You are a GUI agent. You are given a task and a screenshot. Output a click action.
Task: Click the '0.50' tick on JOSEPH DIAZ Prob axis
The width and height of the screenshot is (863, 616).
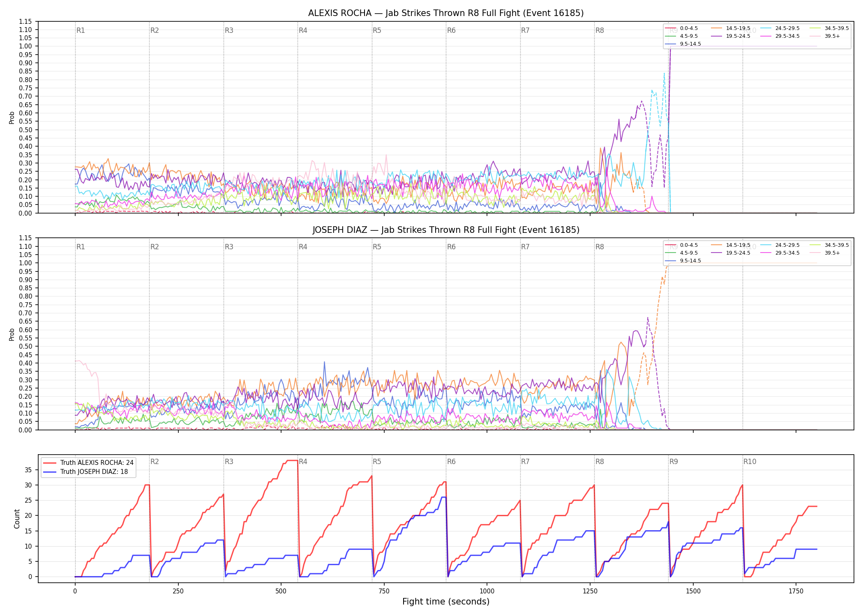tap(25, 346)
